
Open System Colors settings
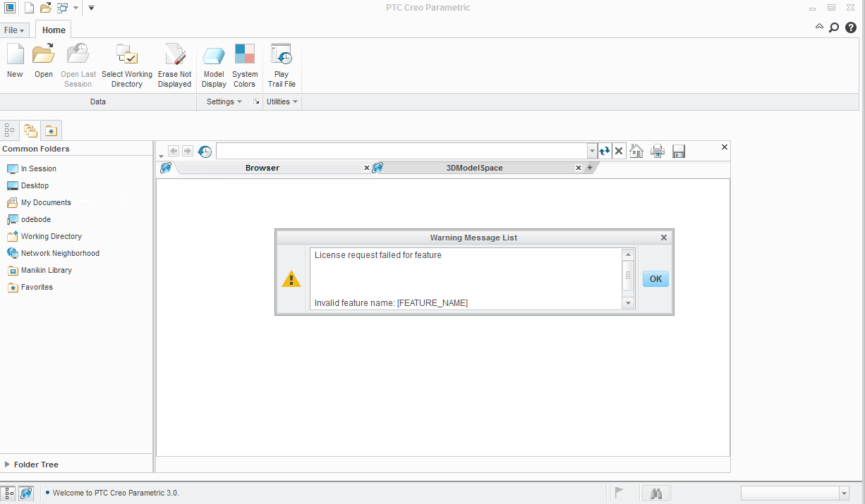[245, 66]
